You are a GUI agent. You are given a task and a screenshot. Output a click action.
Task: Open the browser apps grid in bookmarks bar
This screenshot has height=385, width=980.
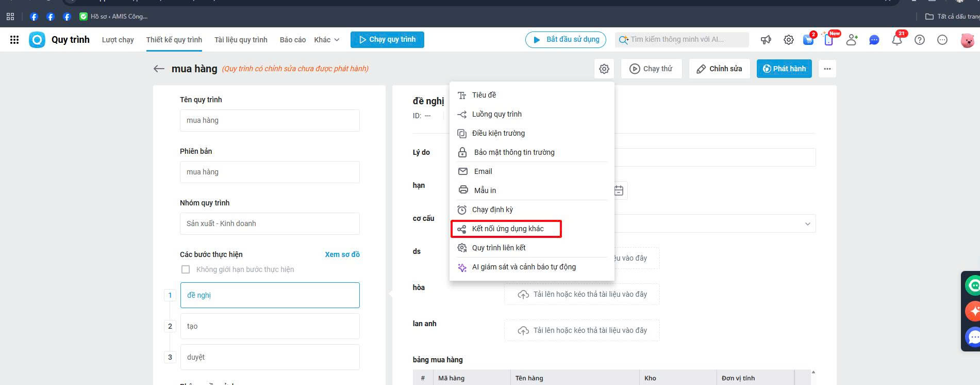pos(10,17)
